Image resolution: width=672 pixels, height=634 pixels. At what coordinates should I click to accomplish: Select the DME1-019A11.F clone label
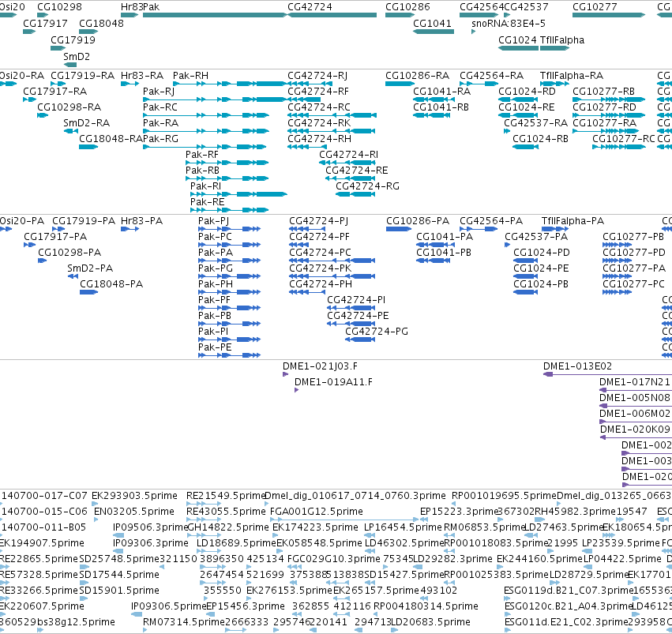[333, 382]
